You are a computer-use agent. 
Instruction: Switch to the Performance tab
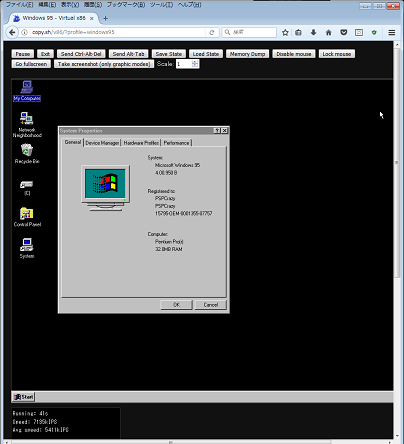tap(176, 143)
